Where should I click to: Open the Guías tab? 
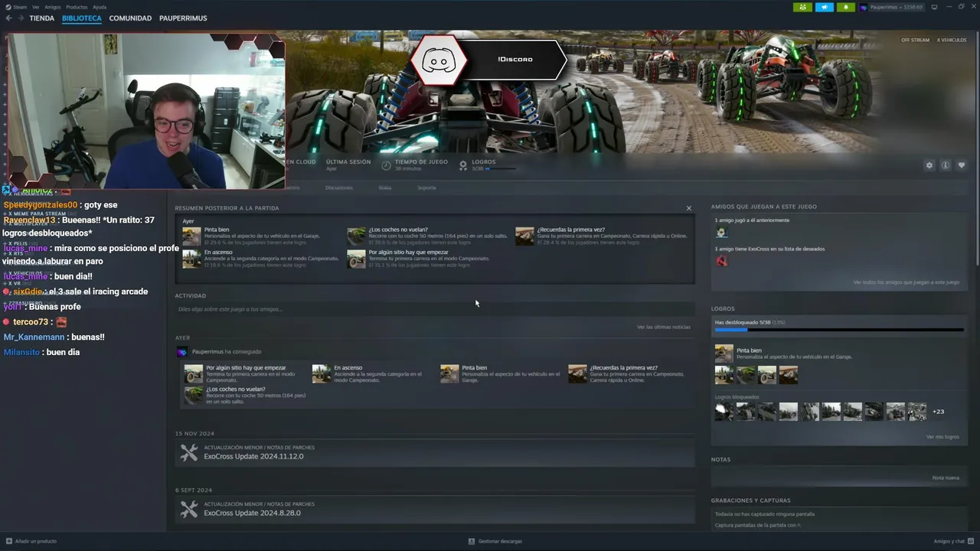385,187
